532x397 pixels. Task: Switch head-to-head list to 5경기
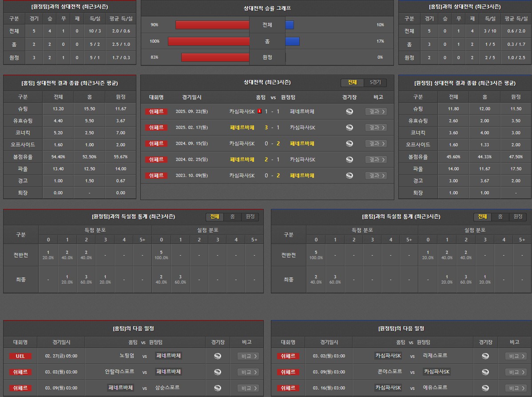click(x=375, y=83)
